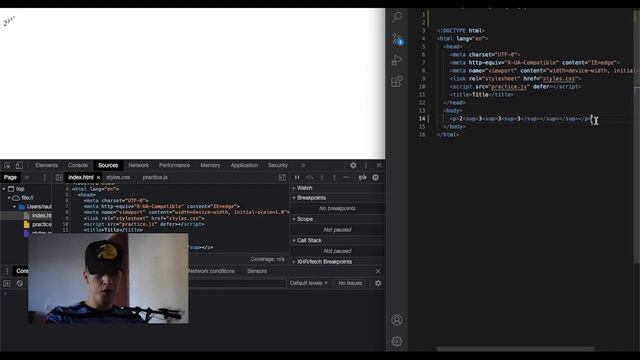Click the inspect element picker icon in DevTools
The height and width of the screenshot is (360, 640).
pyautogui.click(x=7, y=165)
